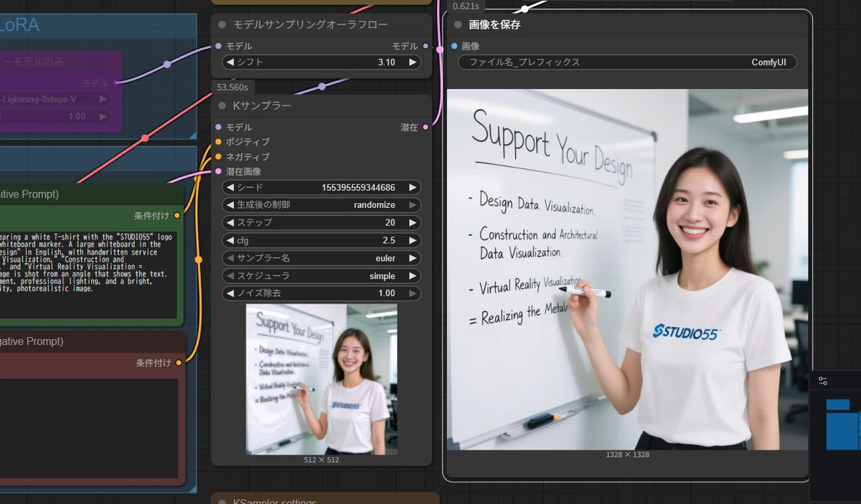Select previous サンプラー名 option with left arrow

click(x=230, y=258)
